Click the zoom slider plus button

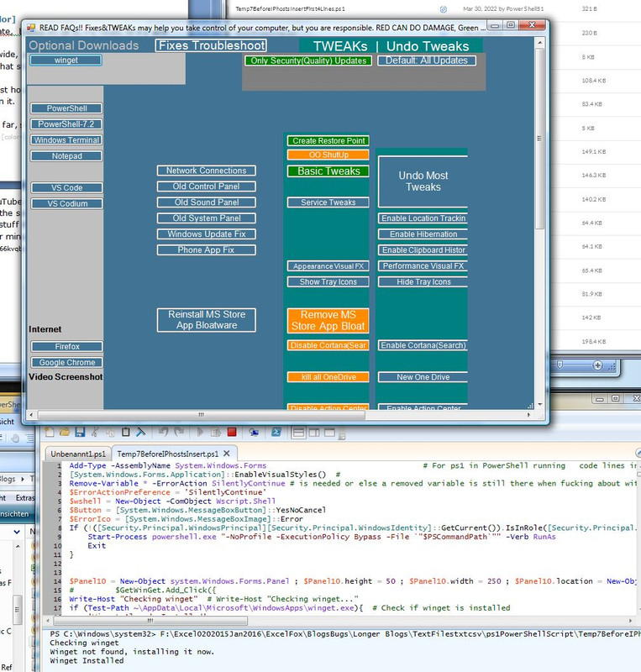(x=597, y=365)
